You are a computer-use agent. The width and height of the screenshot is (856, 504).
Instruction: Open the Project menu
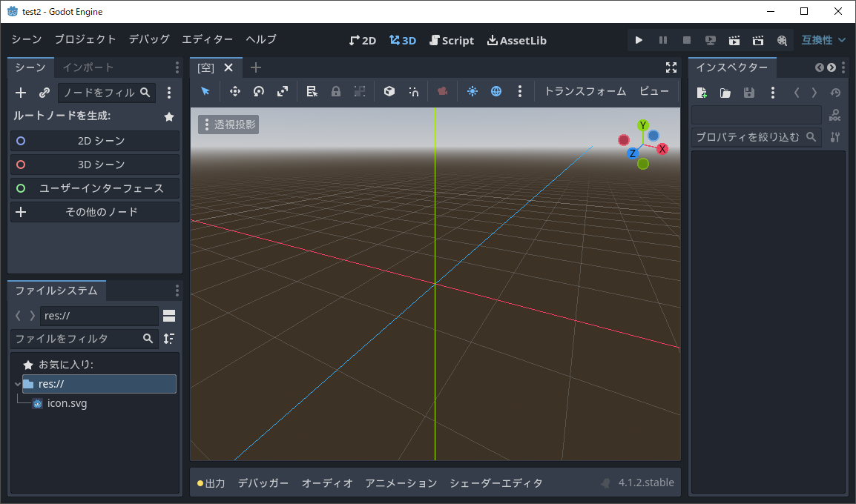pyautogui.click(x=85, y=39)
